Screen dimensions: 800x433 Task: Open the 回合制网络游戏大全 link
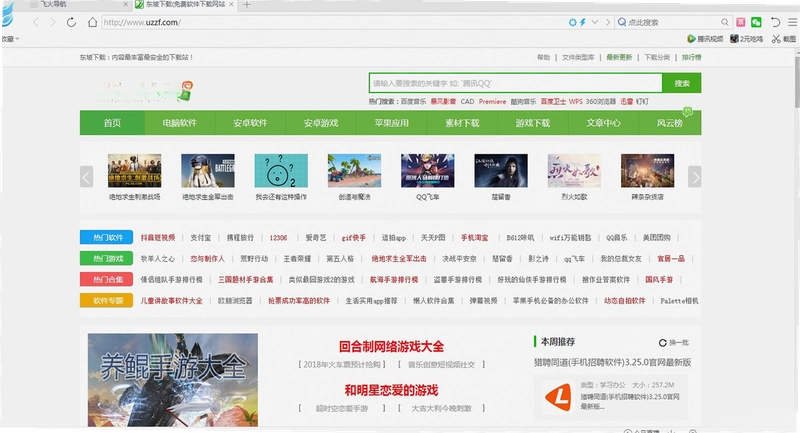(x=391, y=347)
